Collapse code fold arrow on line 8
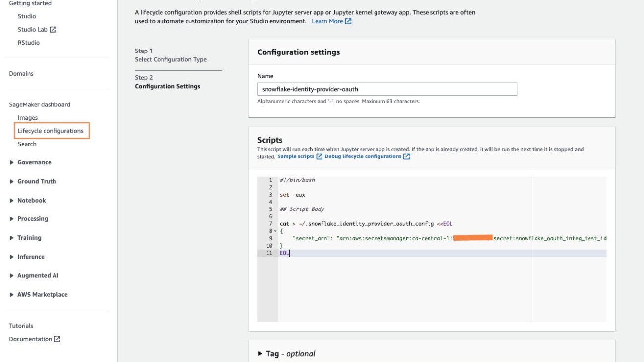 [275, 231]
